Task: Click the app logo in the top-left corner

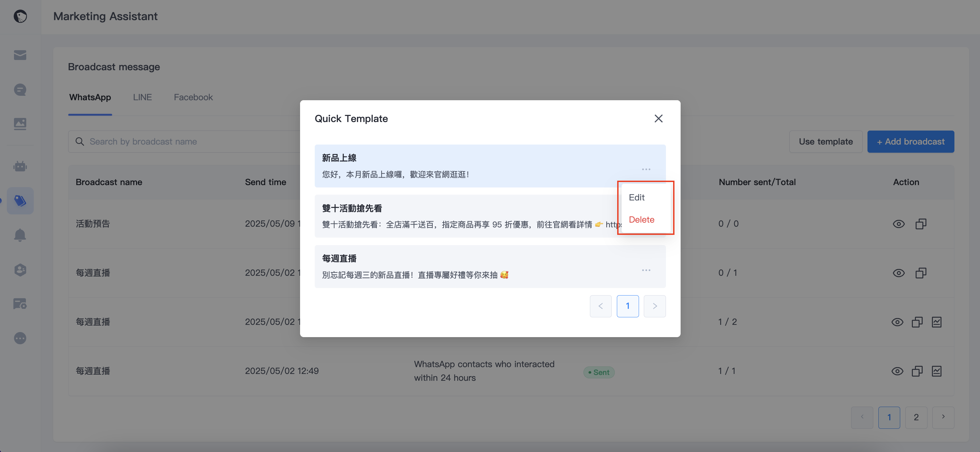Action: coord(20,16)
